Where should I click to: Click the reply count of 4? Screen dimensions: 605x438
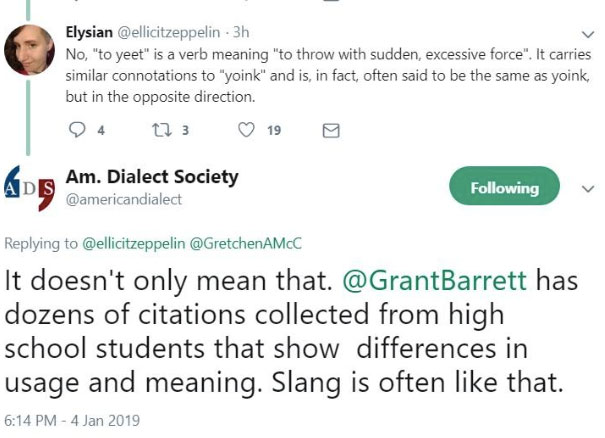tap(101, 130)
